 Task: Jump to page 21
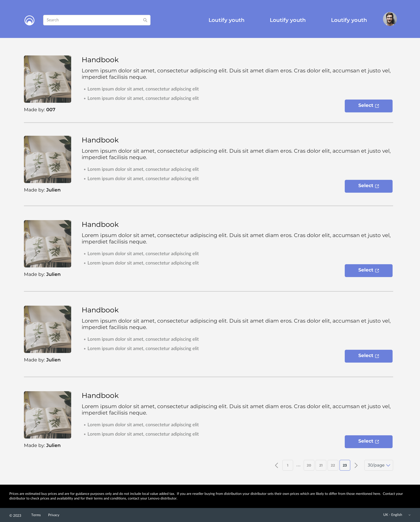tap(321, 465)
